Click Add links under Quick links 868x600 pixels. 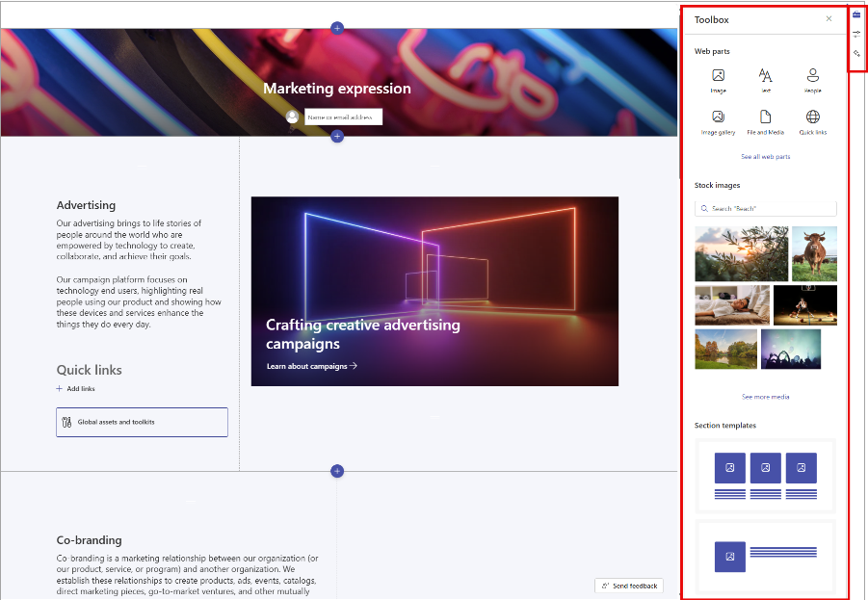pyautogui.click(x=76, y=389)
